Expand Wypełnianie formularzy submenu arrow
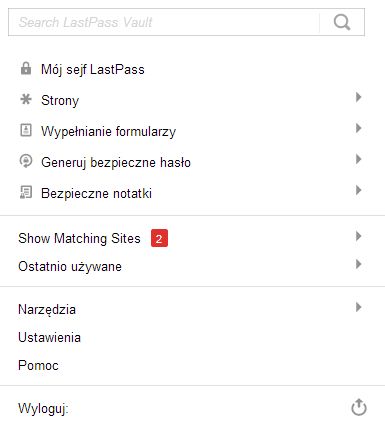This screenshot has height=430, width=385. pyautogui.click(x=358, y=128)
